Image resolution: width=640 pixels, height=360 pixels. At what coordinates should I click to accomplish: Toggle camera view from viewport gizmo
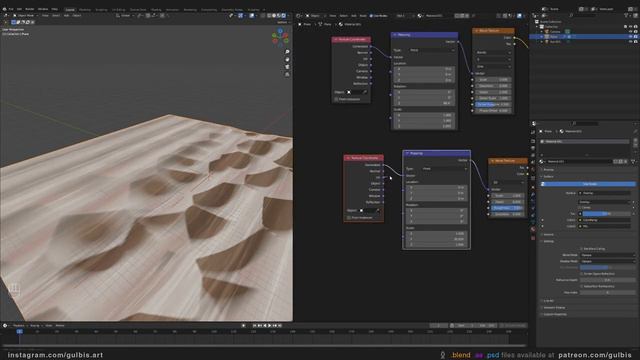(x=287, y=67)
